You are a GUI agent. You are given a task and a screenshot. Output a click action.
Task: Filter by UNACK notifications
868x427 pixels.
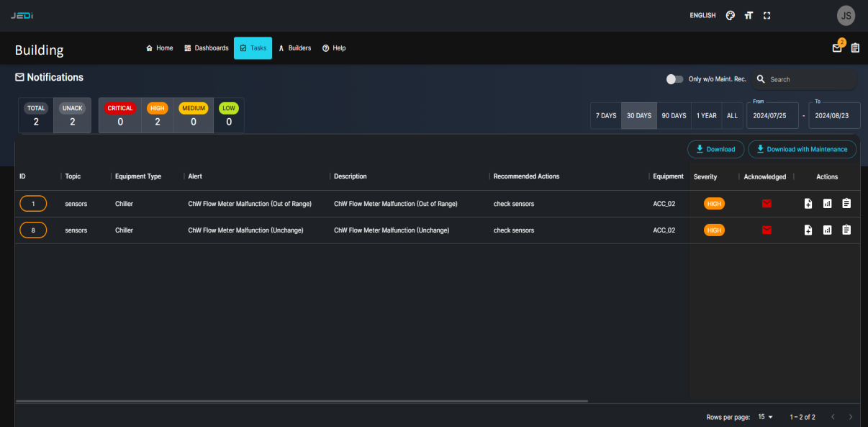(72, 115)
